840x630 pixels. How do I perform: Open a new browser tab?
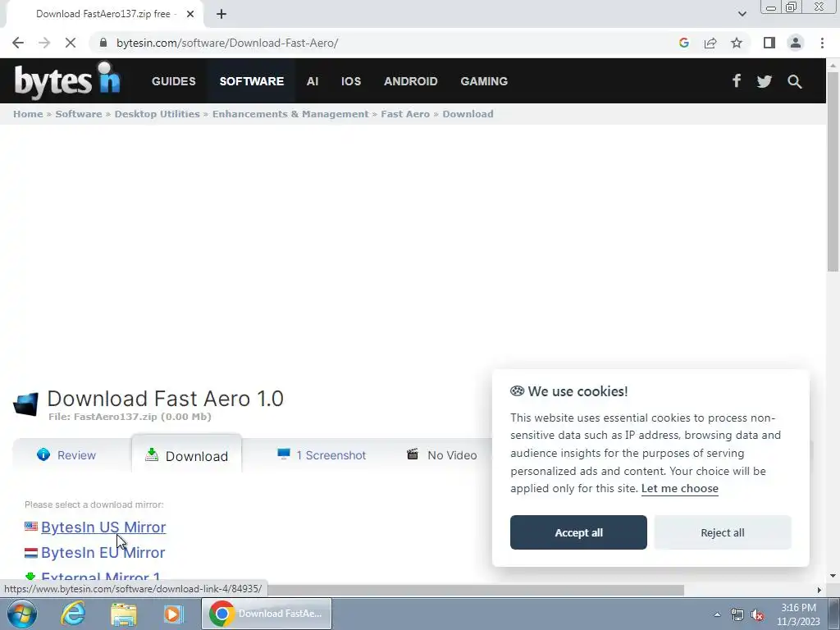(221, 14)
